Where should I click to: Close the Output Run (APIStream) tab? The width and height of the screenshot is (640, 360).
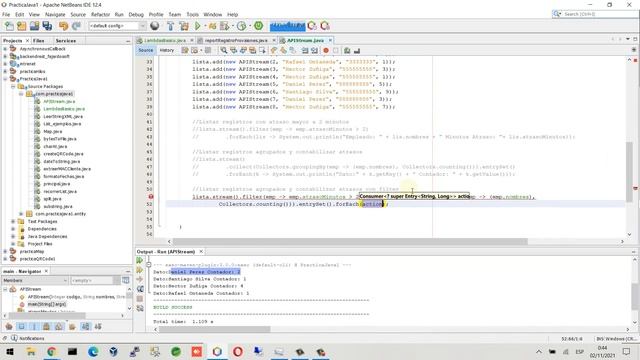click(x=201, y=251)
